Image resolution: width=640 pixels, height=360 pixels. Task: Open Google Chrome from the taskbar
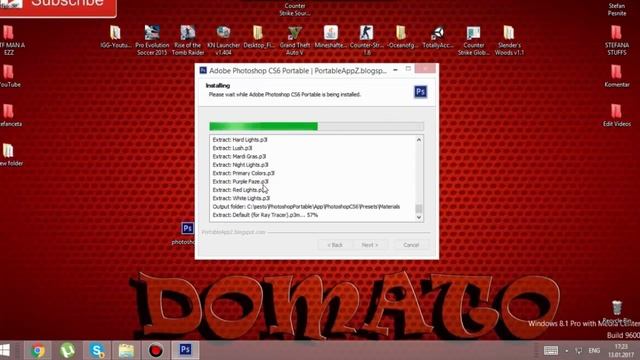pos(38,351)
